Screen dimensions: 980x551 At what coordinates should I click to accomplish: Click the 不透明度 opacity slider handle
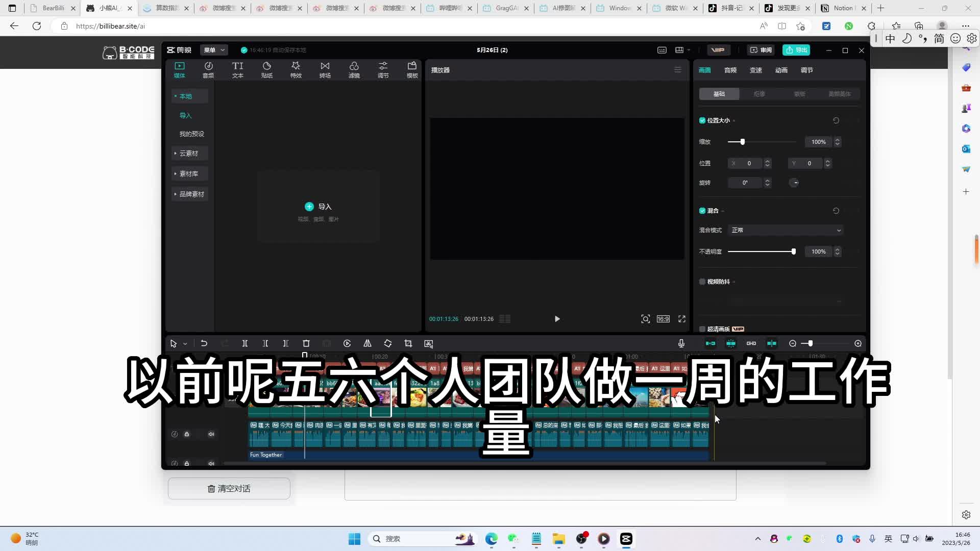click(793, 252)
